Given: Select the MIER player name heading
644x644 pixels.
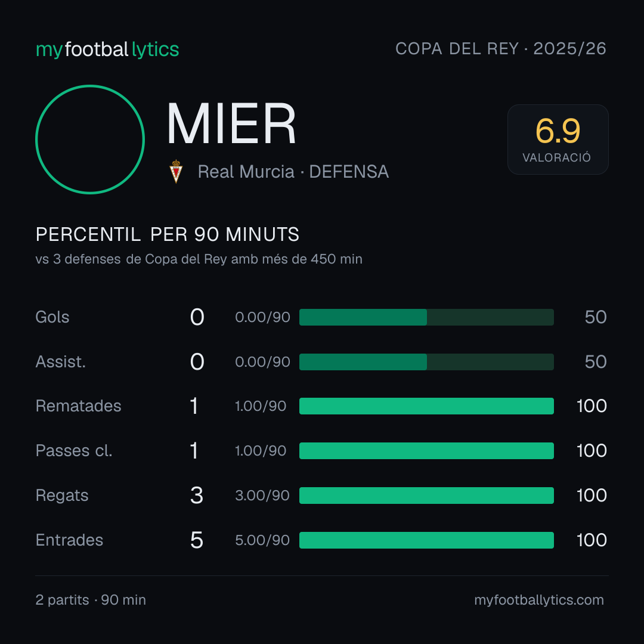Looking at the screenshot, I should [x=231, y=124].
